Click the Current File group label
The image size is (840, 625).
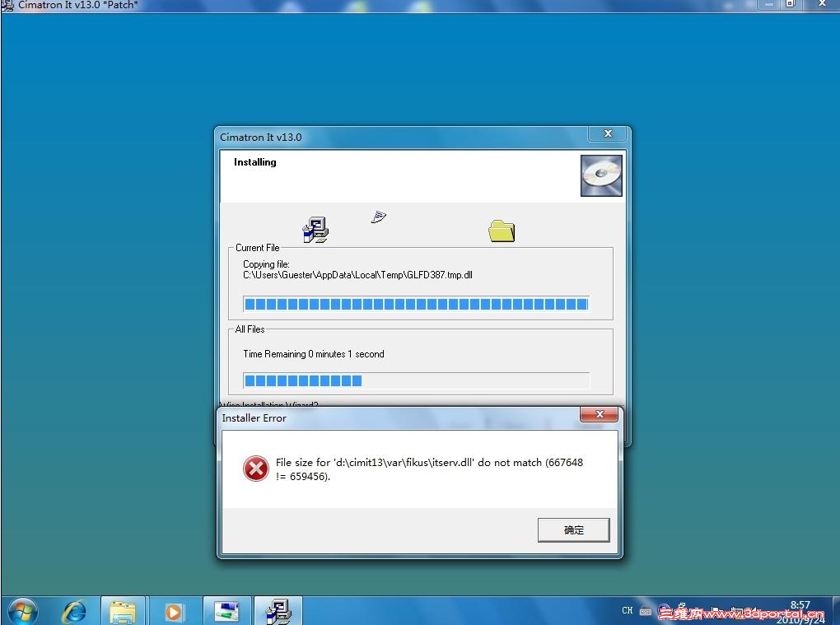pyautogui.click(x=257, y=248)
